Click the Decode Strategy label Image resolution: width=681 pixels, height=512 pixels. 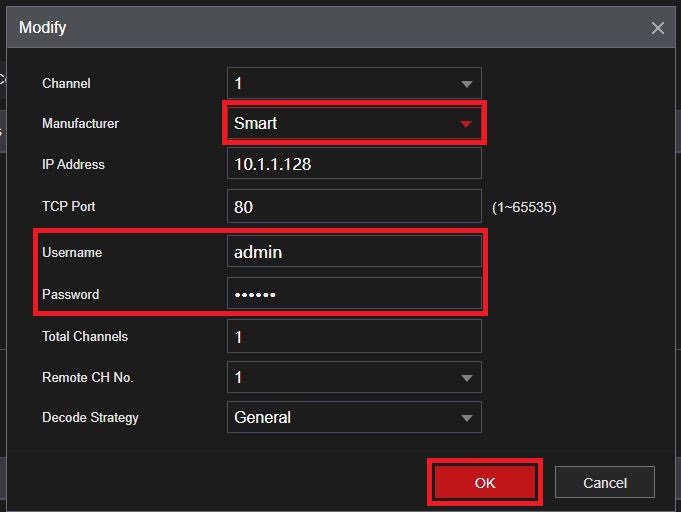click(90, 418)
